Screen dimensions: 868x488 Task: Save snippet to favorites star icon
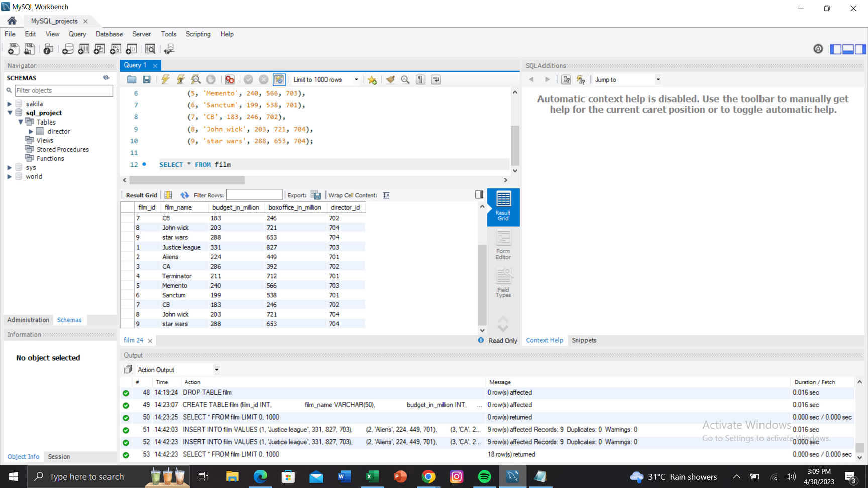click(x=372, y=80)
